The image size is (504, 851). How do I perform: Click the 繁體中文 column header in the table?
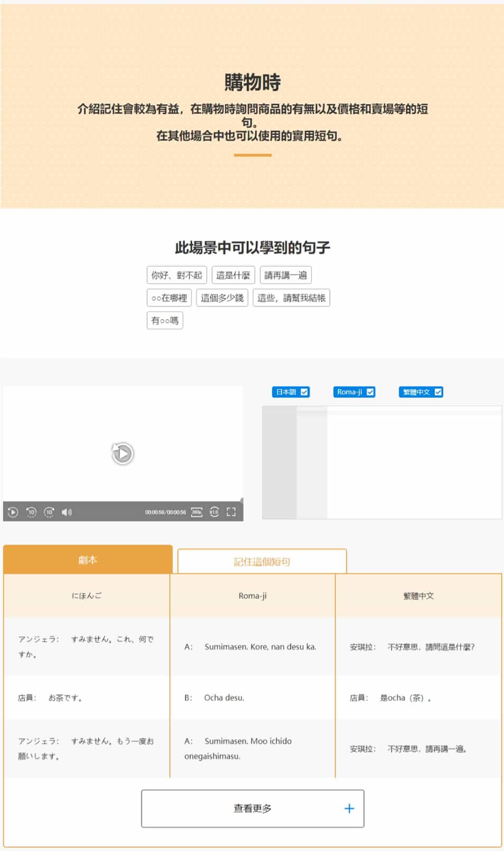[x=418, y=596]
